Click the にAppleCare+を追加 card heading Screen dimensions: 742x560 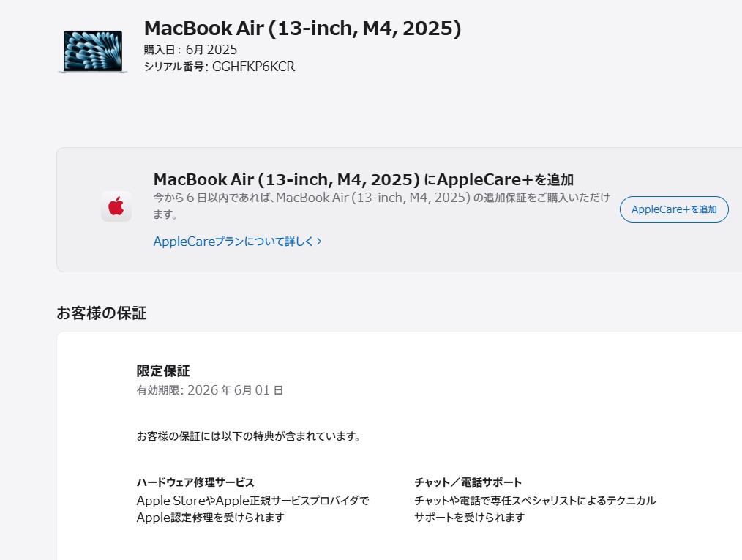pyautogui.click(x=364, y=180)
